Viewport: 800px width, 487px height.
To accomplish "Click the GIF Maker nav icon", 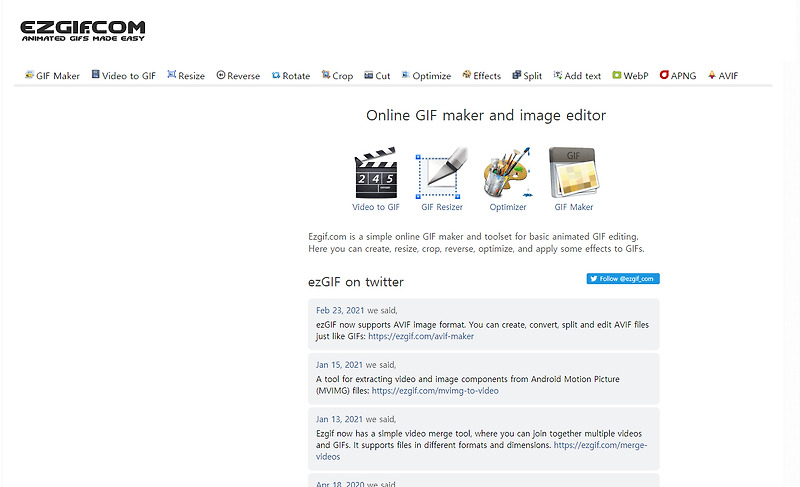I will coord(29,75).
